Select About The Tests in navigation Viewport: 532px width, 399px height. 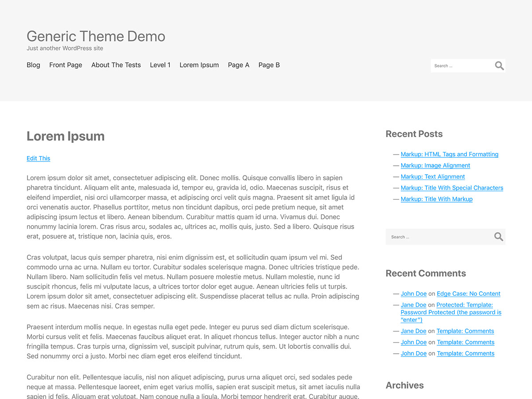116,65
